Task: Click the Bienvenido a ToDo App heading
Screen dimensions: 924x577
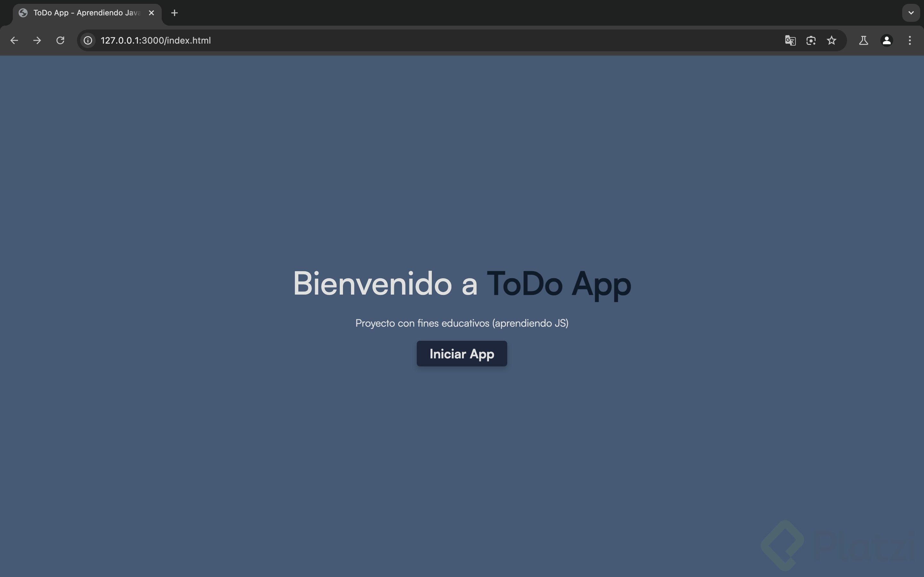Action: [462, 284]
